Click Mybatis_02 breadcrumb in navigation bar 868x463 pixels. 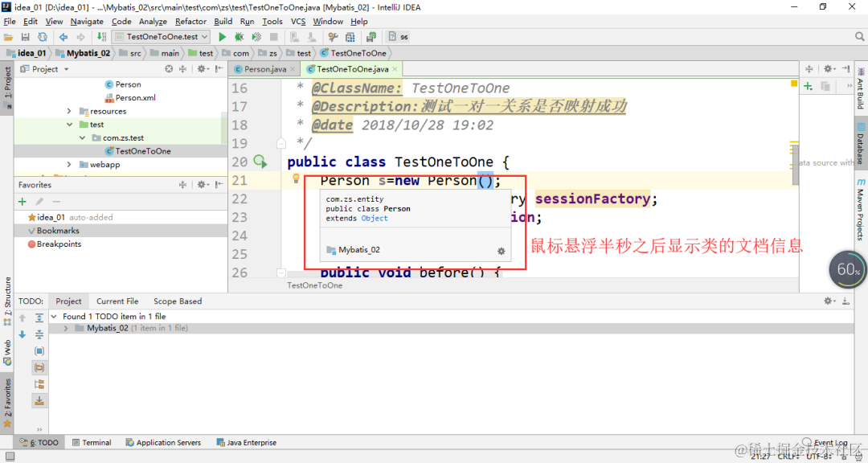[x=83, y=53]
